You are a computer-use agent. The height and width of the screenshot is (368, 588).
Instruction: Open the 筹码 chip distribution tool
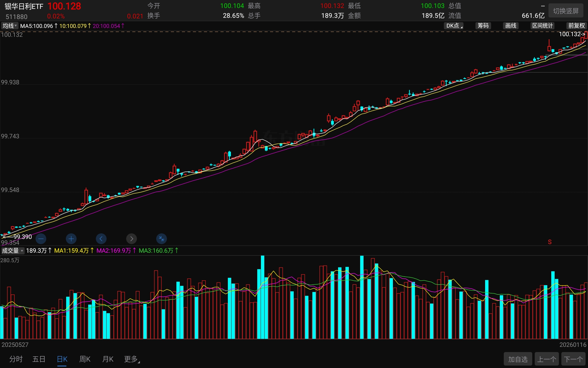pyautogui.click(x=483, y=26)
